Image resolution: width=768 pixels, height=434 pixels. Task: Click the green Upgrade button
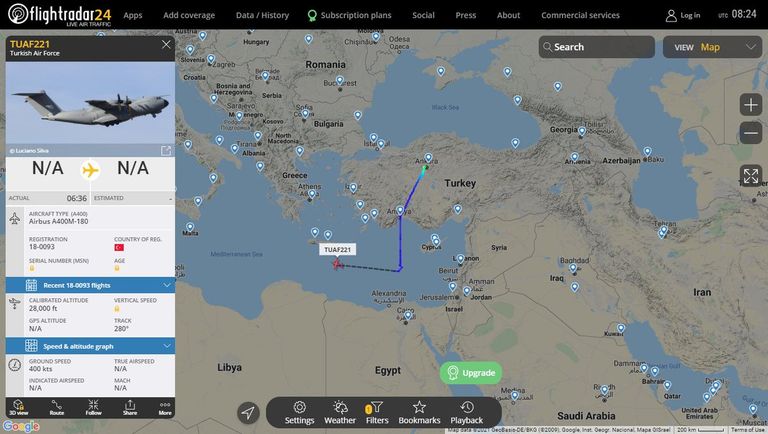(x=471, y=373)
